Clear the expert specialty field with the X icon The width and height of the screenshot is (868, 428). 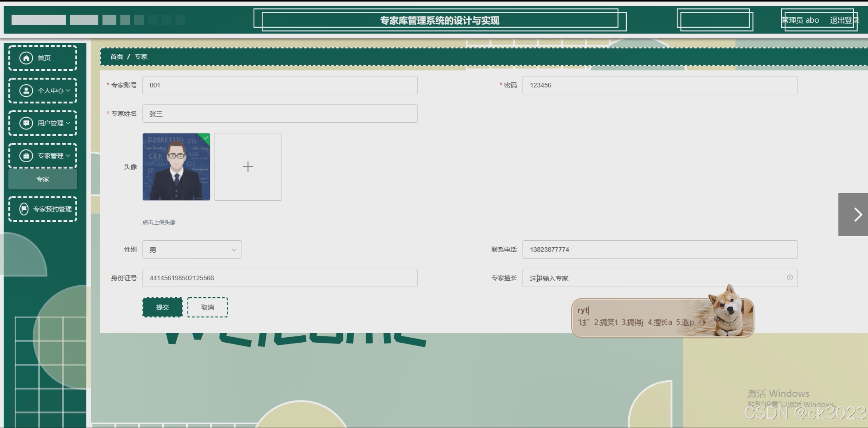(790, 277)
